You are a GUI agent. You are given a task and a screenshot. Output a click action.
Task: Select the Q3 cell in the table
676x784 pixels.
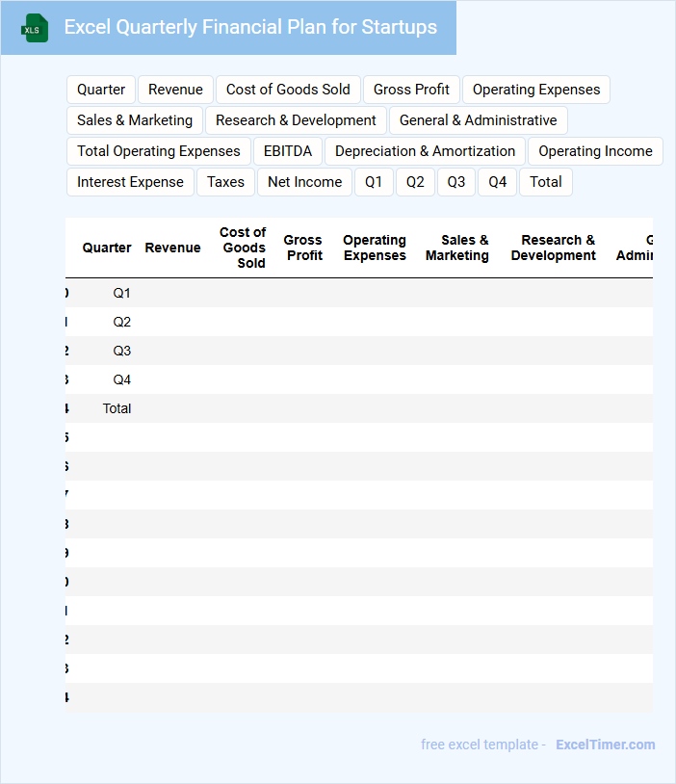[121, 351]
